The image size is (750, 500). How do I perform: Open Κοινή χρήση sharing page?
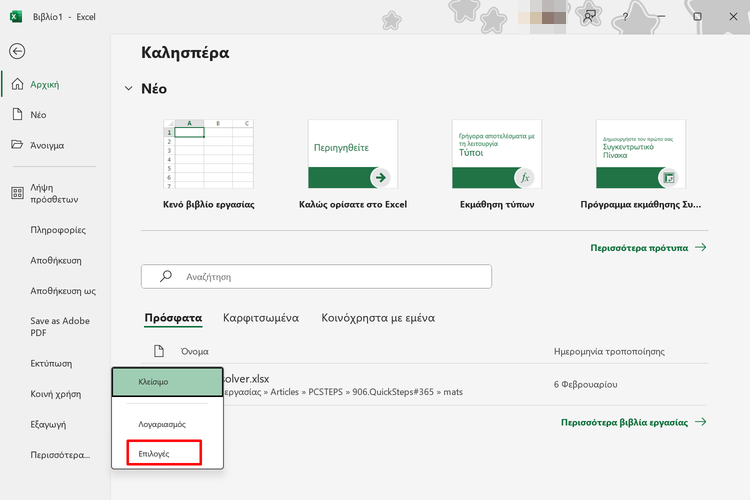click(x=55, y=394)
